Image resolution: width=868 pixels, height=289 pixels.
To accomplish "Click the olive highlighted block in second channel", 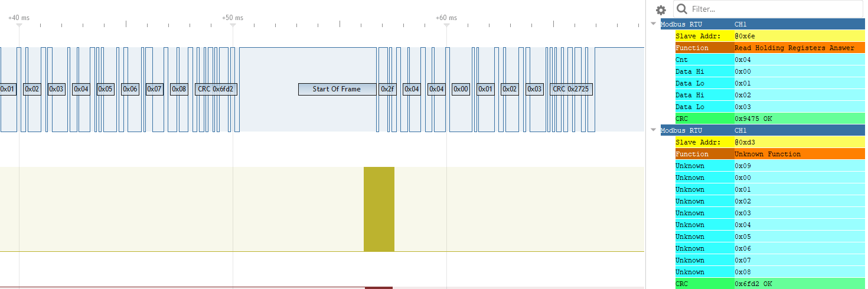I will point(378,209).
